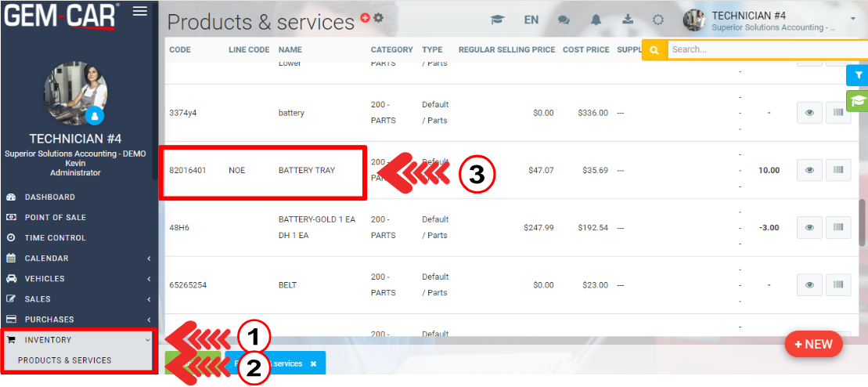Screen dimensions: 868x387
Task: Click the red plus icon beside page title
Action: click(x=365, y=17)
